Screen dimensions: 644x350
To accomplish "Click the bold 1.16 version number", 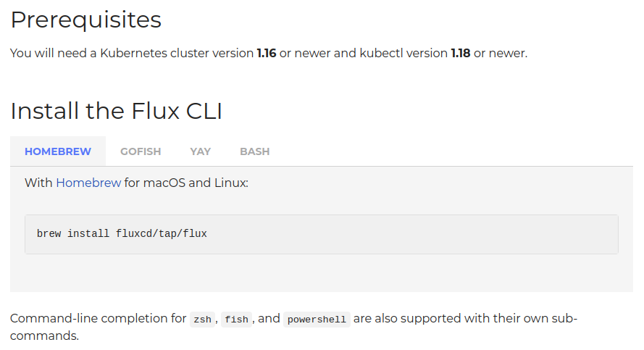I will pyautogui.click(x=267, y=54).
